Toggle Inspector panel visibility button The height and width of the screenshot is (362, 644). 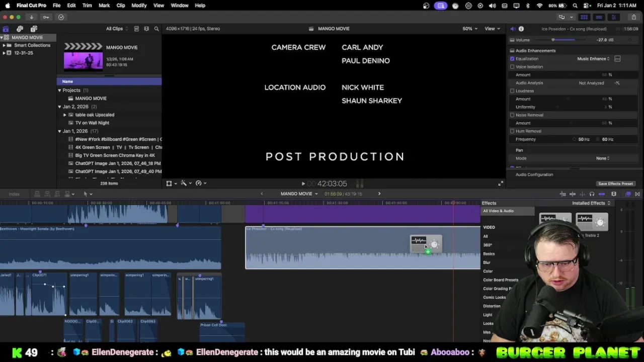click(613, 17)
